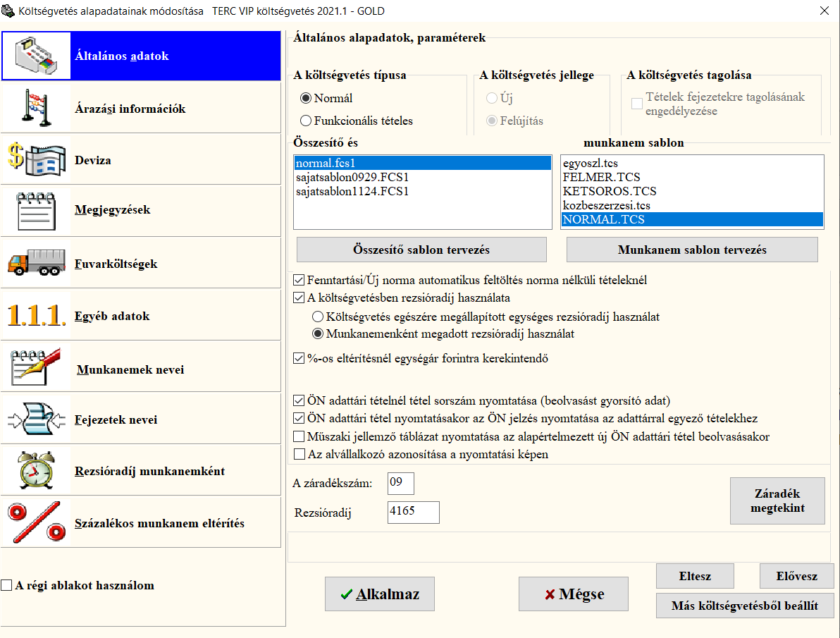Select egyoszl.tcs munkanem template

pyautogui.click(x=692, y=163)
